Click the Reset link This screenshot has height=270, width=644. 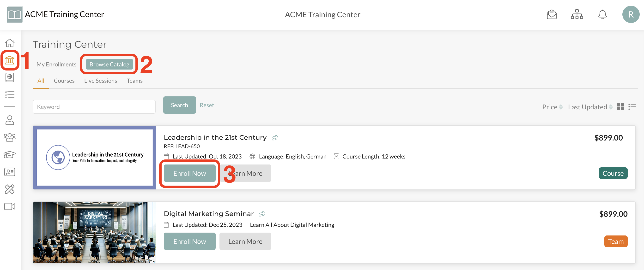coord(207,105)
